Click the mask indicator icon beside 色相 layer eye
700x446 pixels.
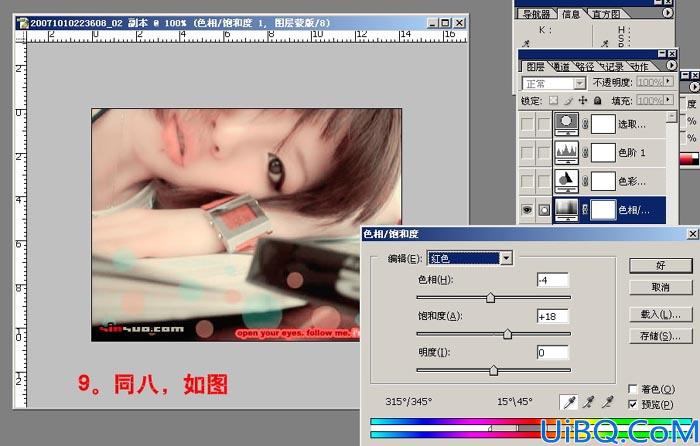544,209
